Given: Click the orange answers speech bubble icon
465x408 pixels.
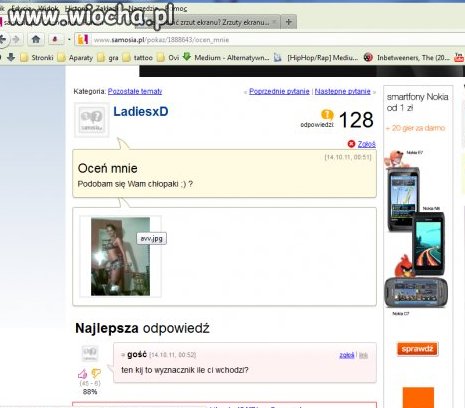Looking at the screenshot, I should point(327,115).
